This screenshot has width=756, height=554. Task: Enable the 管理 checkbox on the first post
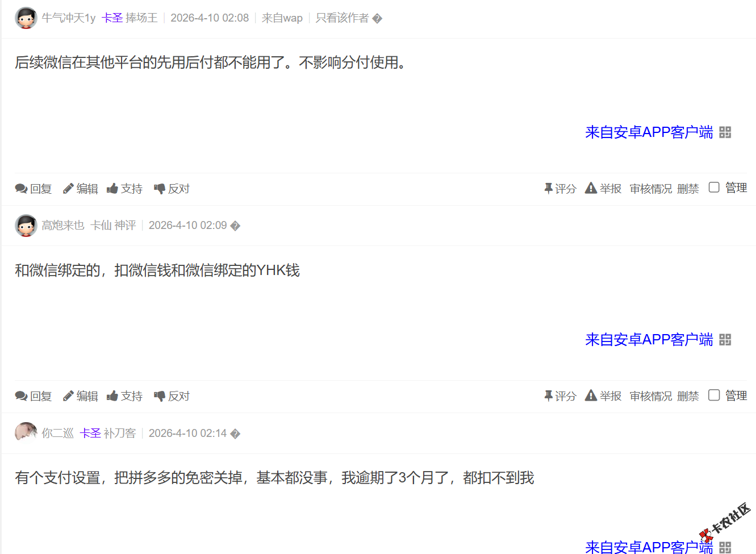click(714, 186)
